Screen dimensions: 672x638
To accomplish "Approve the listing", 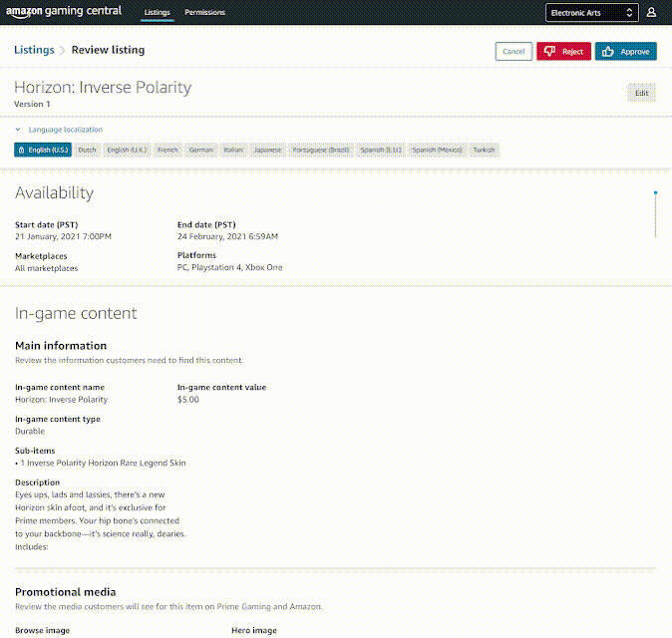I will click(x=626, y=52).
